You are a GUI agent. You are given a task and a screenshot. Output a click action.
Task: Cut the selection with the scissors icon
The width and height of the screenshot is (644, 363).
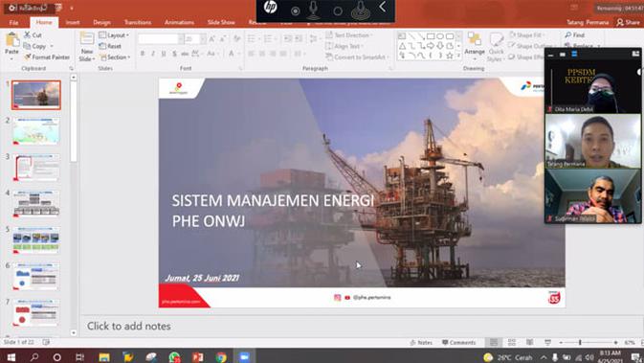coord(27,34)
